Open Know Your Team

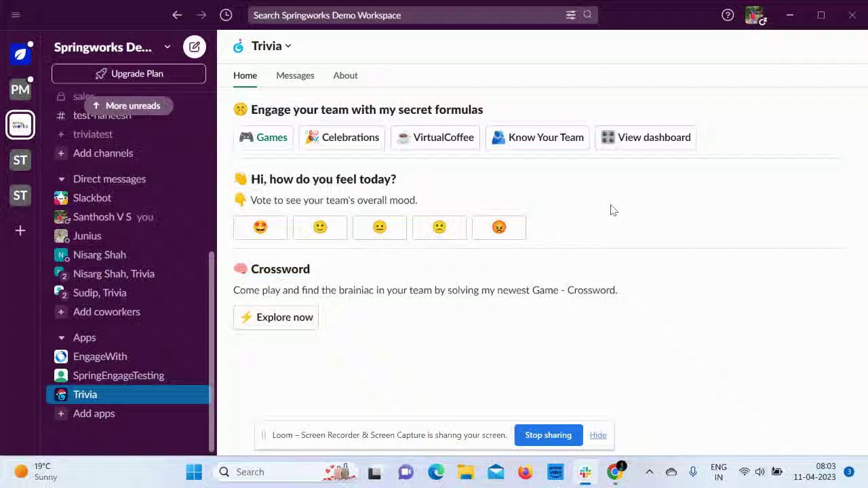point(538,138)
